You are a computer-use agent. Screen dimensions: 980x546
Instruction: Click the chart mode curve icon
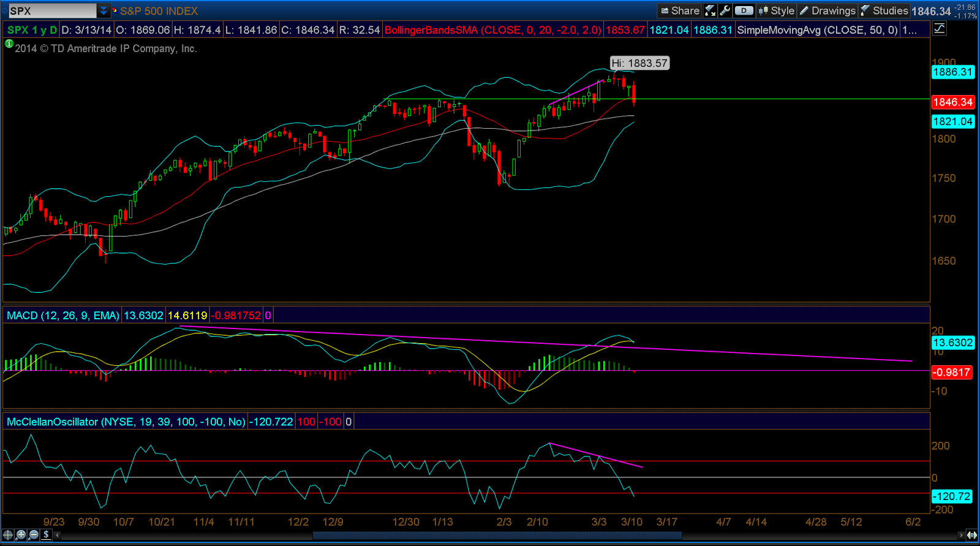click(x=939, y=29)
